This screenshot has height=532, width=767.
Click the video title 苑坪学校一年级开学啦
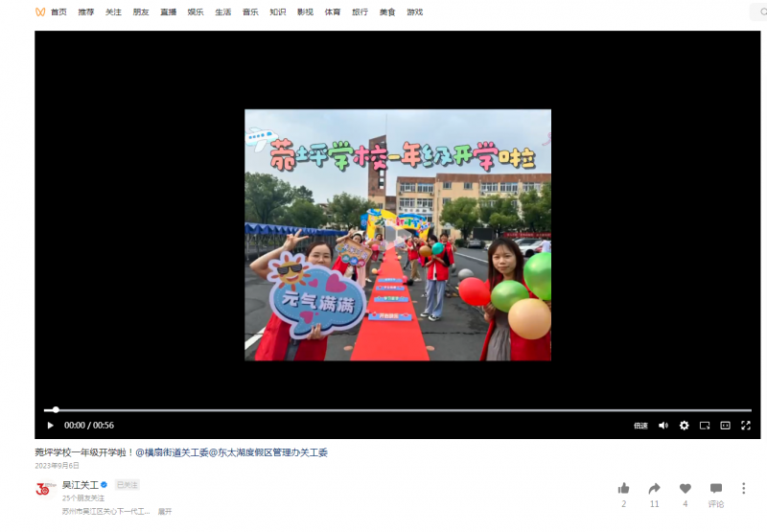(84, 452)
